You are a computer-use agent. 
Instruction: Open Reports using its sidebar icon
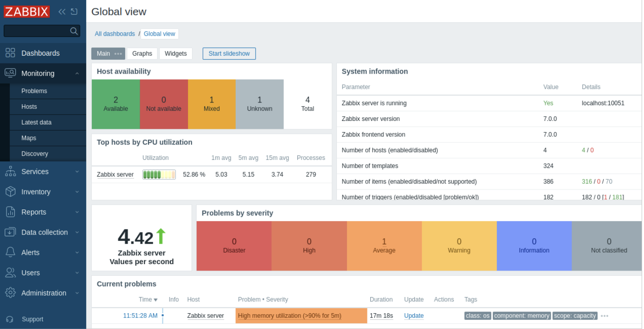click(x=10, y=212)
